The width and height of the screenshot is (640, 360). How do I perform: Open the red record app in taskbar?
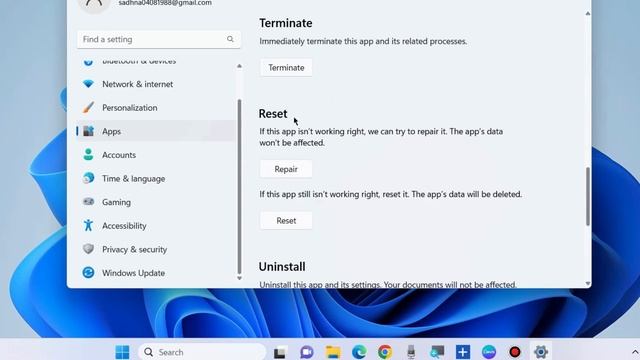(515, 352)
